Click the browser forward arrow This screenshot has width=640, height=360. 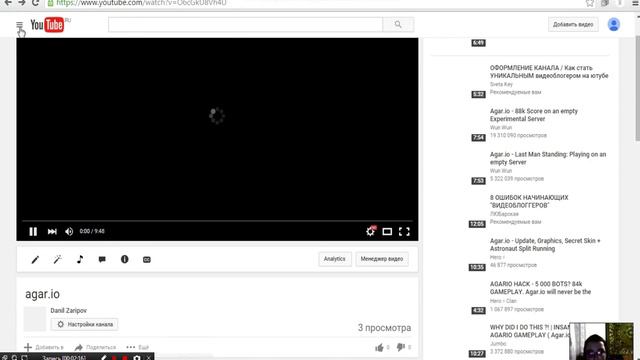[22, 3]
